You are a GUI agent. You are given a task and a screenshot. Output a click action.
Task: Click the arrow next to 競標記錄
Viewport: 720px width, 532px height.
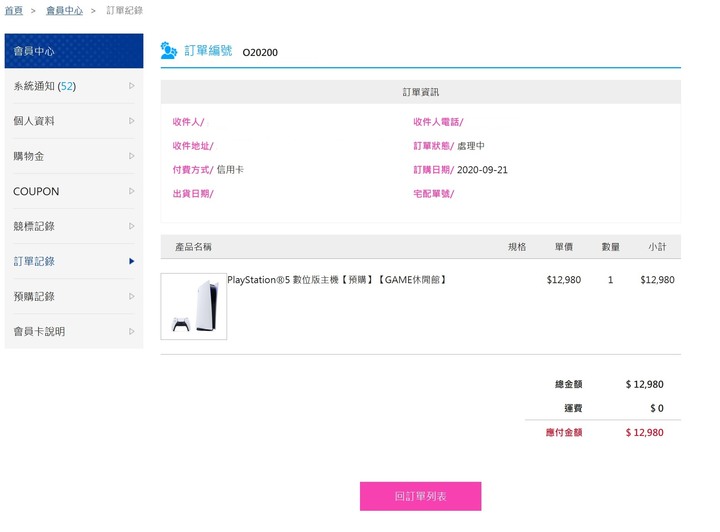point(132,226)
